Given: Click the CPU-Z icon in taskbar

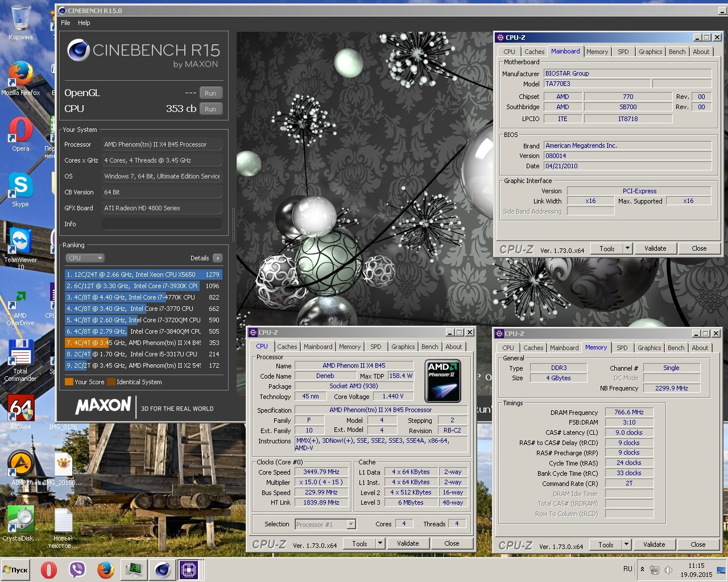Looking at the screenshot, I should (189, 569).
